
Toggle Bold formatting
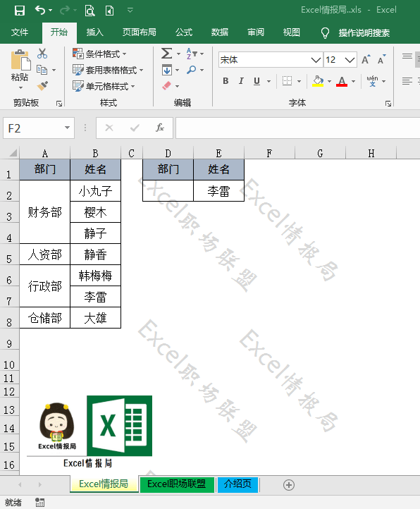click(x=226, y=81)
